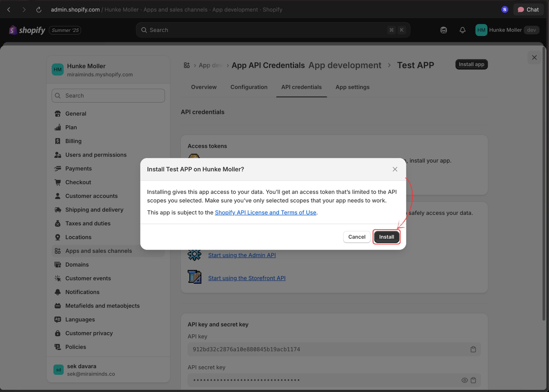Reload the admin page
Screen dimensions: 549x392
[x=39, y=9]
